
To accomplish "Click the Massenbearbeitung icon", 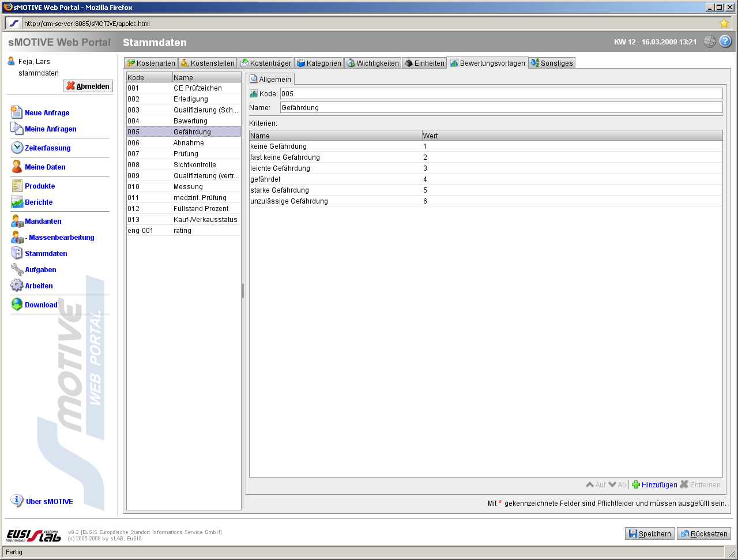I will [x=17, y=237].
